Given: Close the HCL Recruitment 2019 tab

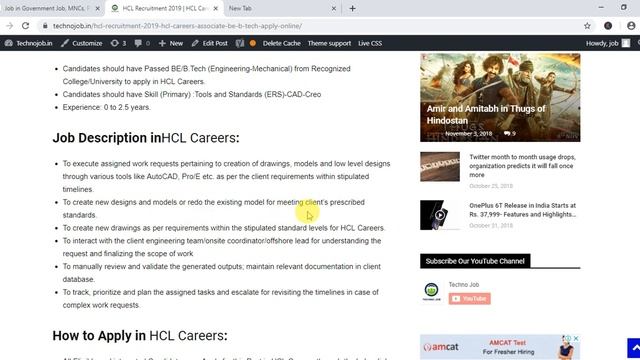Looking at the screenshot, I should (215, 8).
